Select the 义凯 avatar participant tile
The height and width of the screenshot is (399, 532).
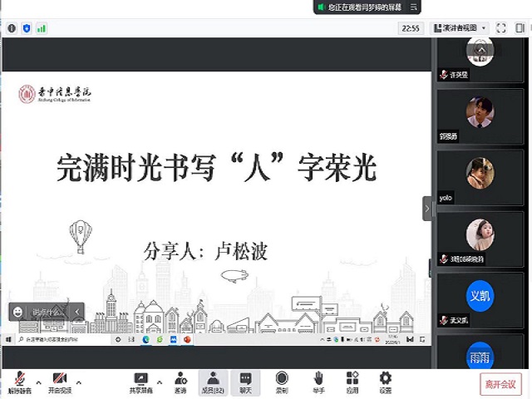coord(480,300)
